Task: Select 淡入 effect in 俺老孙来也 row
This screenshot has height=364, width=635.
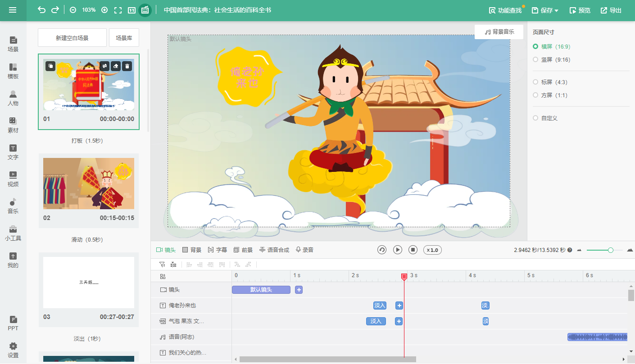Action: tap(380, 306)
